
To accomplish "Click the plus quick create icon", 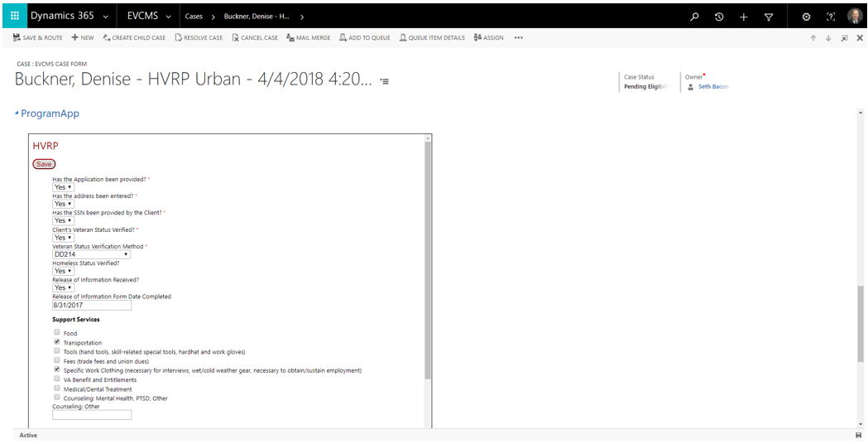I will tap(743, 17).
